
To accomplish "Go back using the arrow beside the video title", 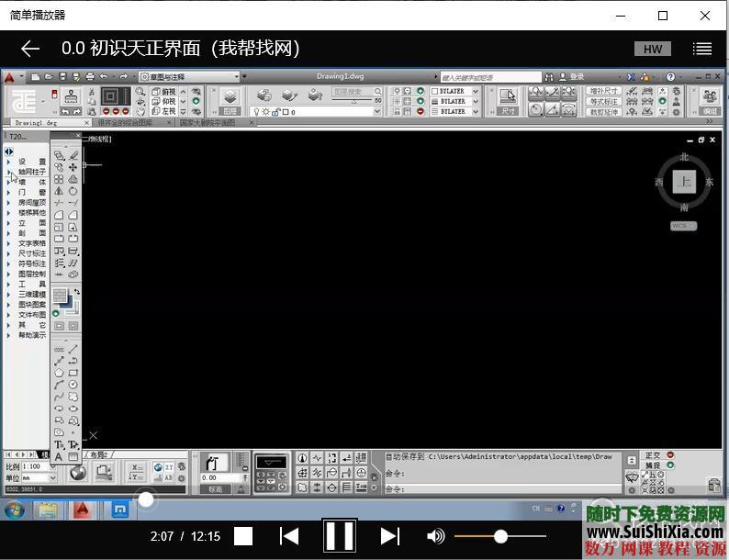I will (x=30, y=50).
